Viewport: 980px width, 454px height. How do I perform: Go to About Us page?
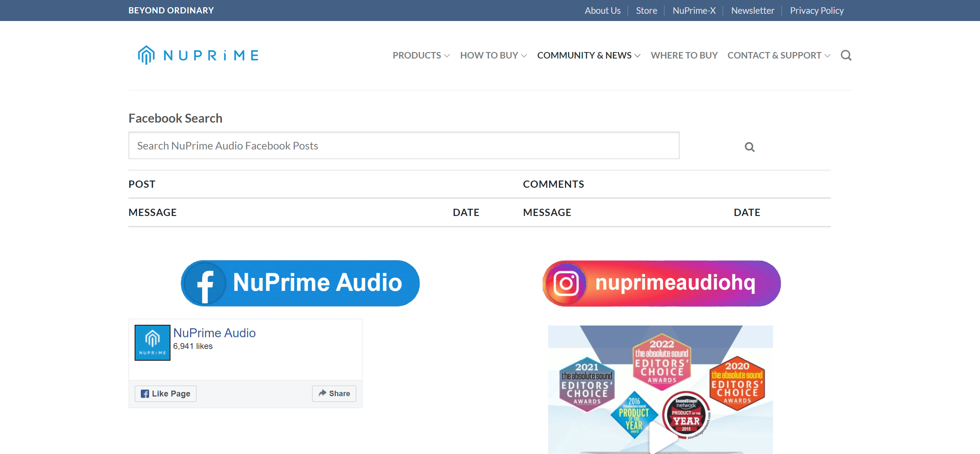(602, 11)
